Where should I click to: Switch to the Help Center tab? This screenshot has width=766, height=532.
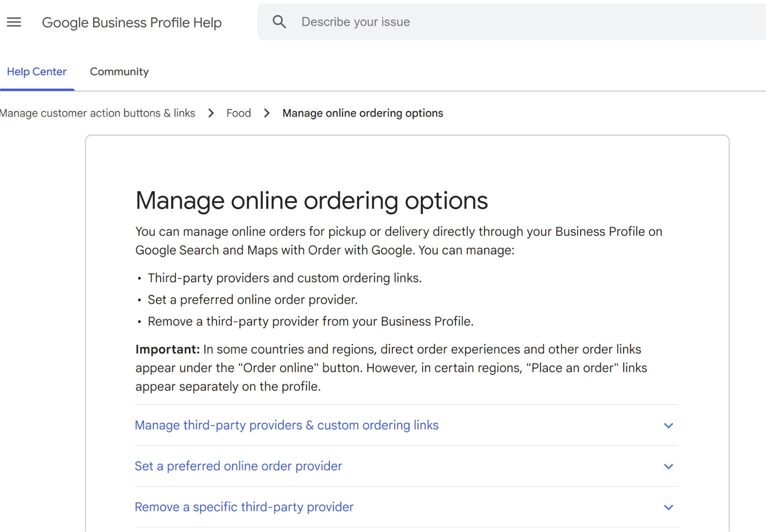pyautogui.click(x=37, y=72)
